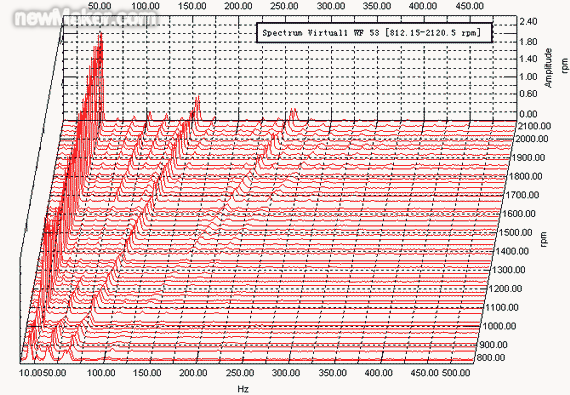This screenshot has width=570, height=395.
Task: Click '100.00' on the top frequency axis
Action: (x=145, y=6)
